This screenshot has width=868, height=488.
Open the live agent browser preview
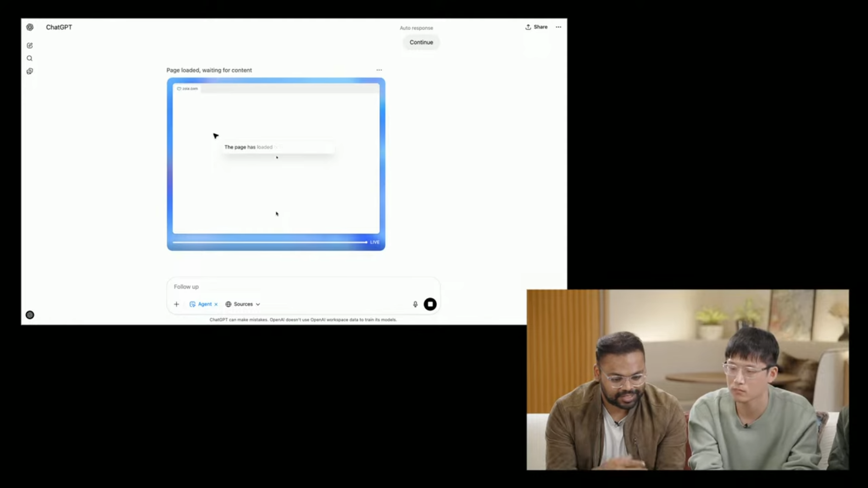(x=276, y=164)
